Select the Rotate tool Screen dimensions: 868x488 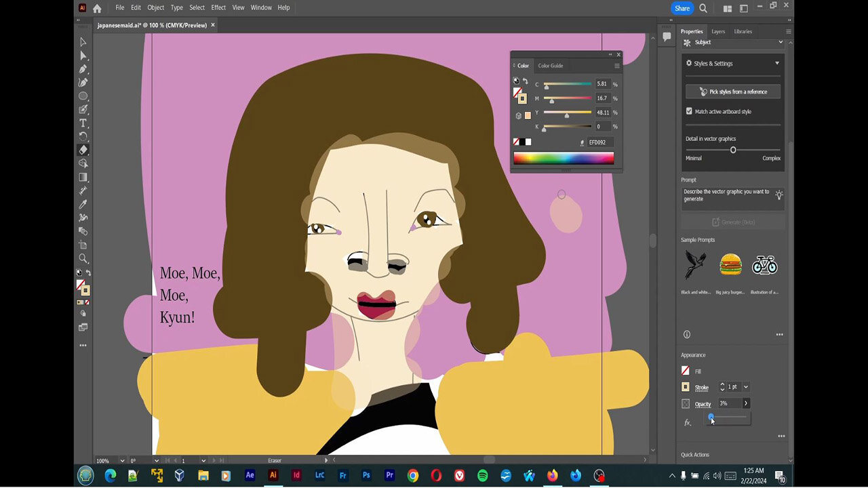[x=83, y=137]
